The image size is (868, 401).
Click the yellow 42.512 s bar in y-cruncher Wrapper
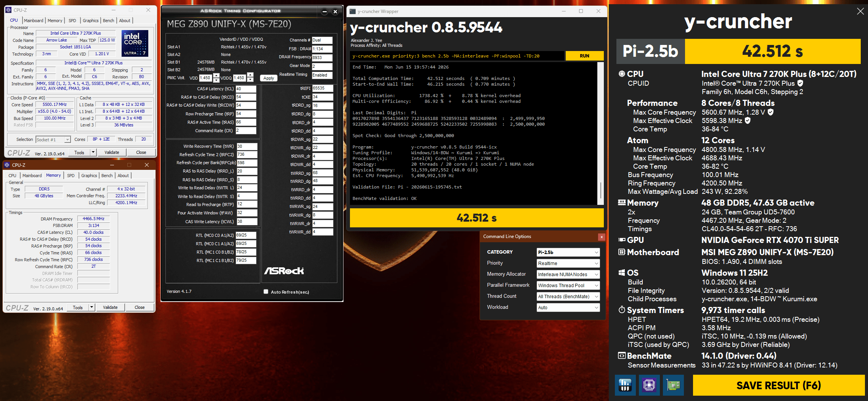pyautogui.click(x=477, y=218)
